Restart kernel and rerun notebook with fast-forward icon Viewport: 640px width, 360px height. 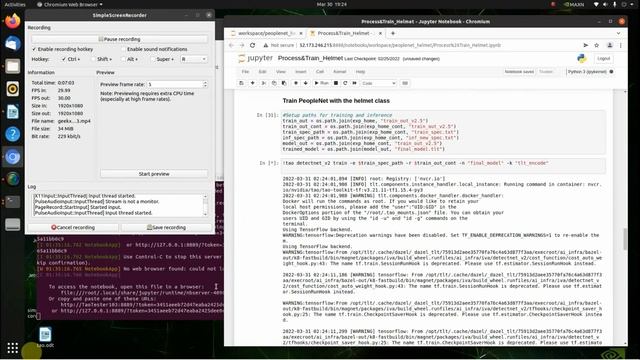[x=354, y=83]
